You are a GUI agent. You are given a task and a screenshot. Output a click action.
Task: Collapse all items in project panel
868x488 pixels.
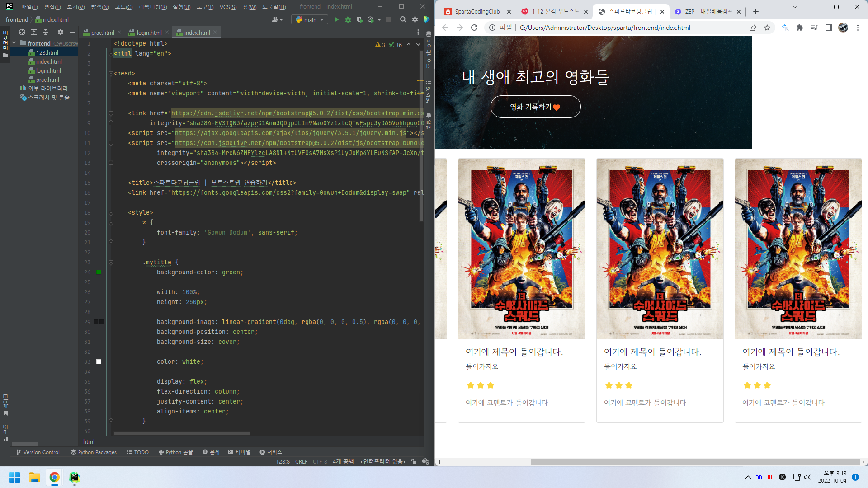[x=45, y=32]
